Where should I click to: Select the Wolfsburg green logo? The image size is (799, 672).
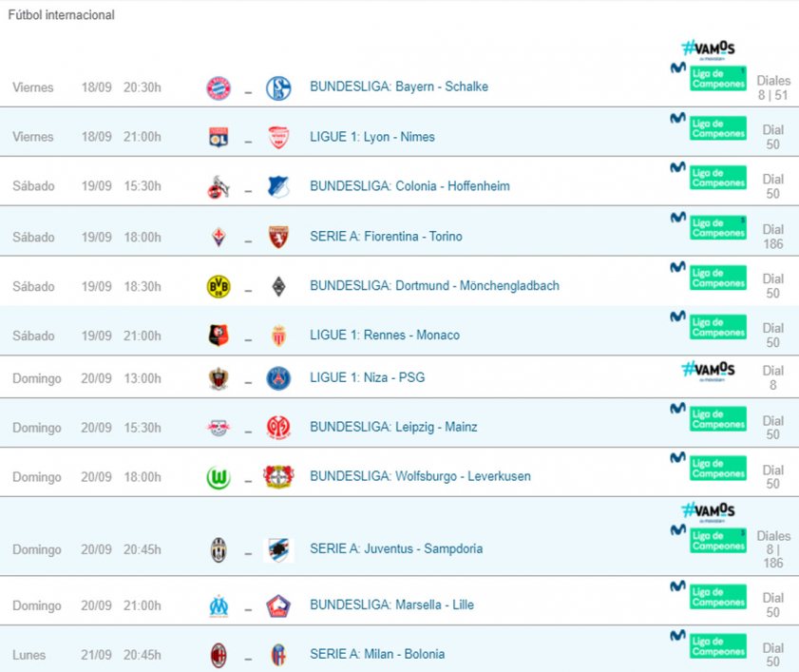pyautogui.click(x=219, y=477)
